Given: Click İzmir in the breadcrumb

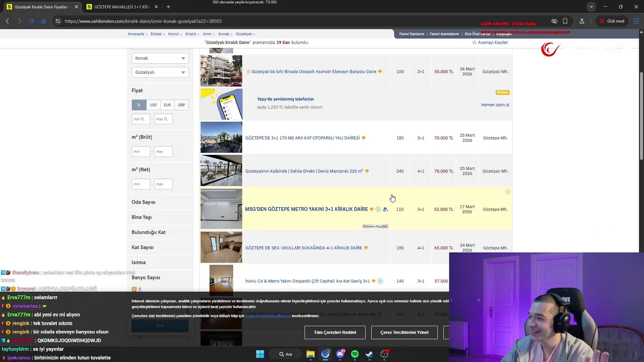Looking at the screenshot, I should [x=207, y=34].
